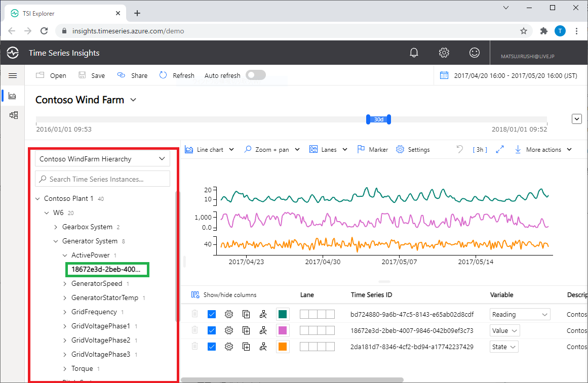
Task: Expand the Gearbox System node
Action: pos(56,227)
